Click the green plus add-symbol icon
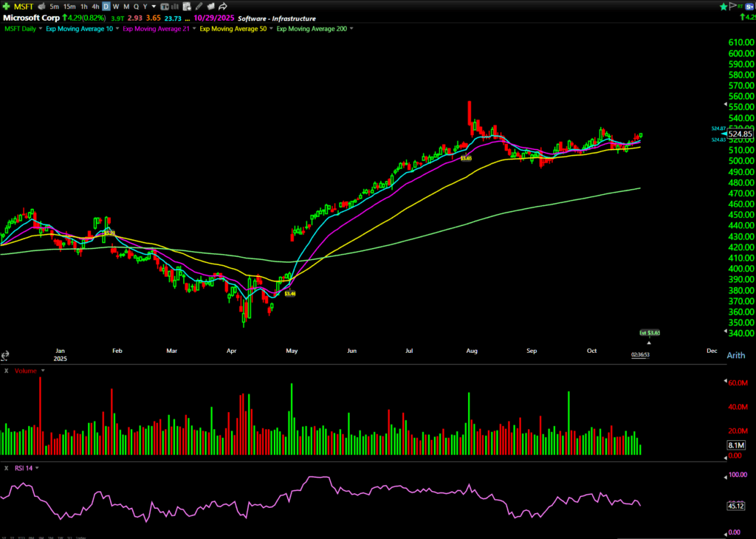The height and width of the screenshot is (539, 756). tap(6, 6)
